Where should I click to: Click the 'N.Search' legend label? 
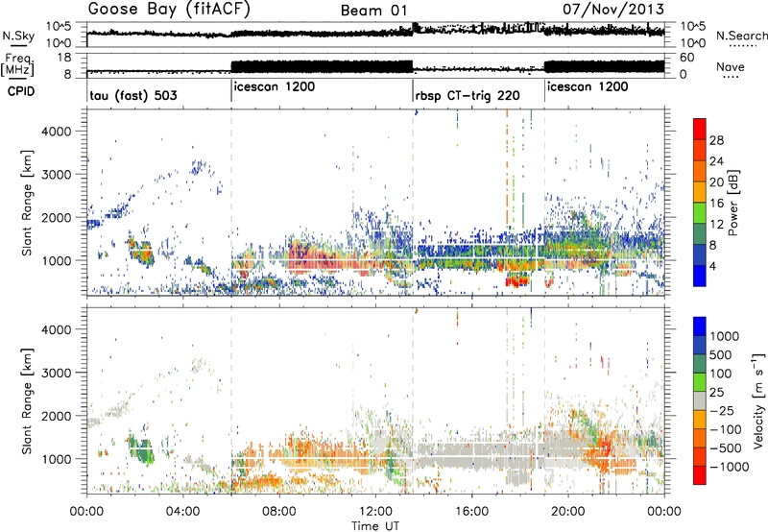741,36
